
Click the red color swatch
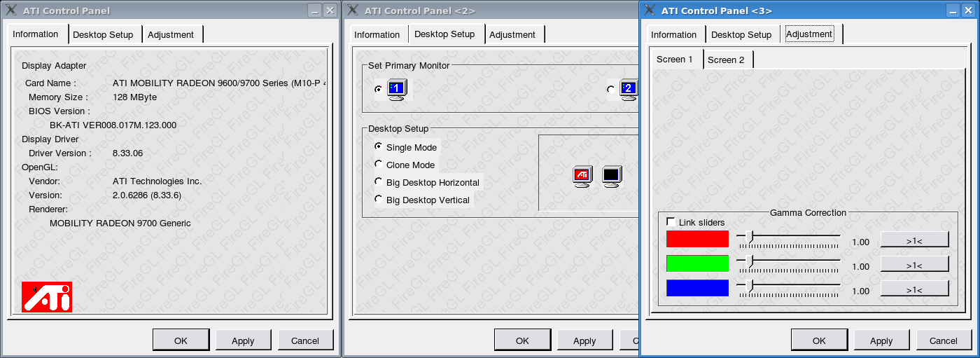tap(697, 239)
